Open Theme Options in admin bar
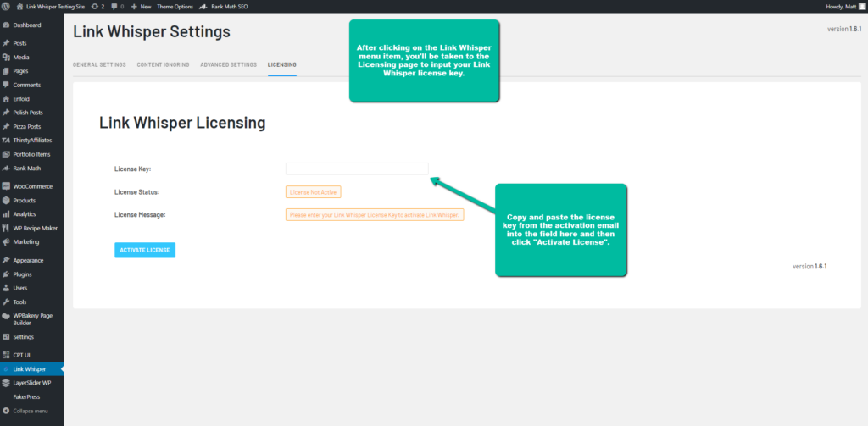Viewport: 868px width, 426px height. [x=175, y=7]
